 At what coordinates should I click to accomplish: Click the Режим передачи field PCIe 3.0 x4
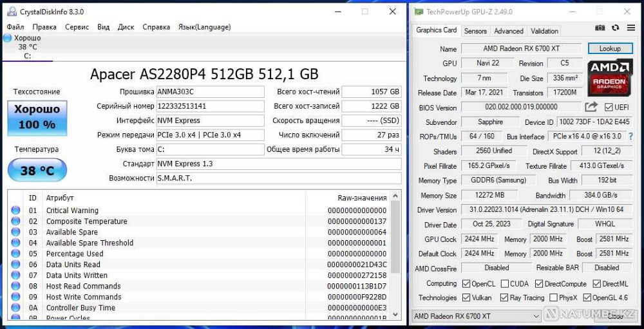[211, 135]
